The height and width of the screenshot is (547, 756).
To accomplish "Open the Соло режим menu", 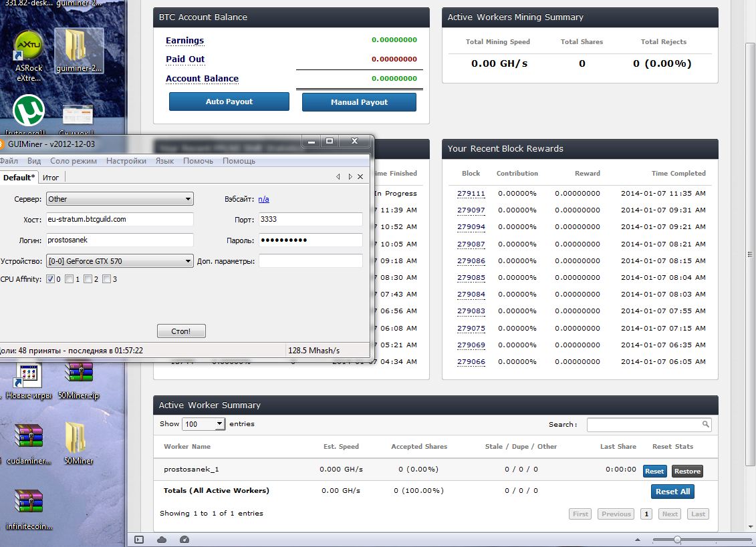I will pyautogui.click(x=74, y=161).
